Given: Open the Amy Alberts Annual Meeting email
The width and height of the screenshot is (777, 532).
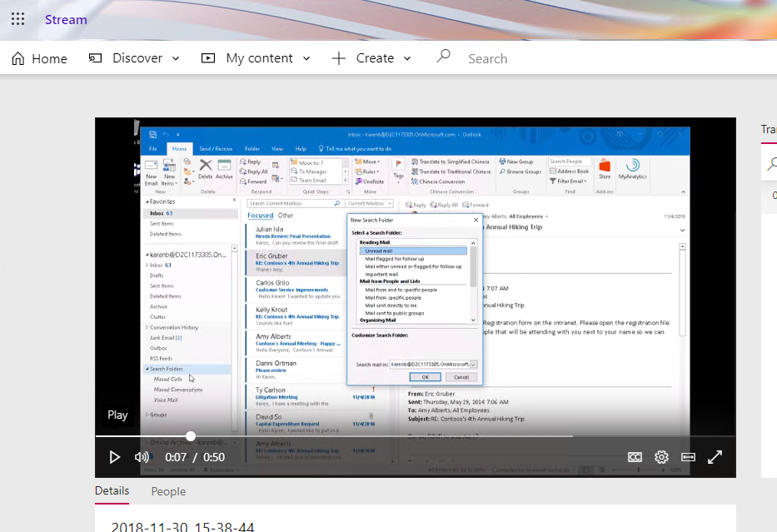Looking at the screenshot, I should 297,343.
